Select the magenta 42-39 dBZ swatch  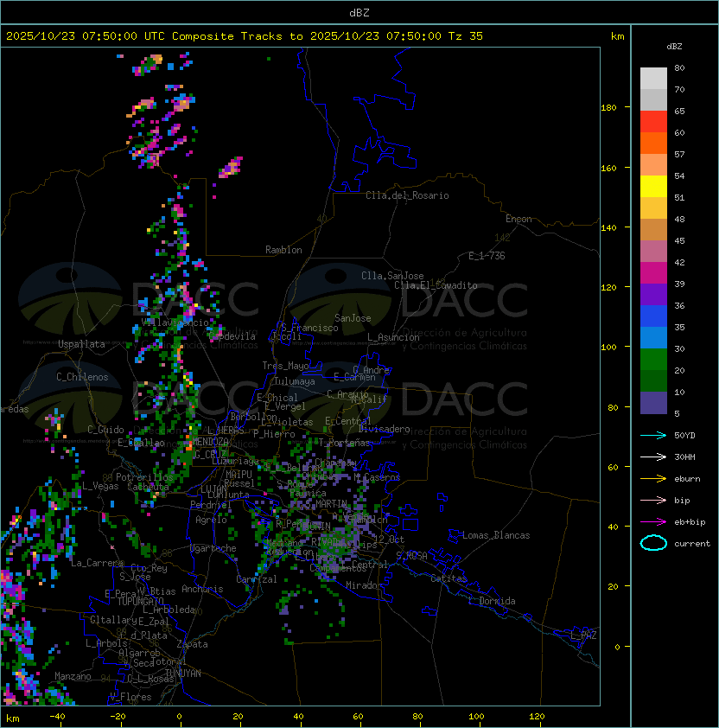point(653,272)
